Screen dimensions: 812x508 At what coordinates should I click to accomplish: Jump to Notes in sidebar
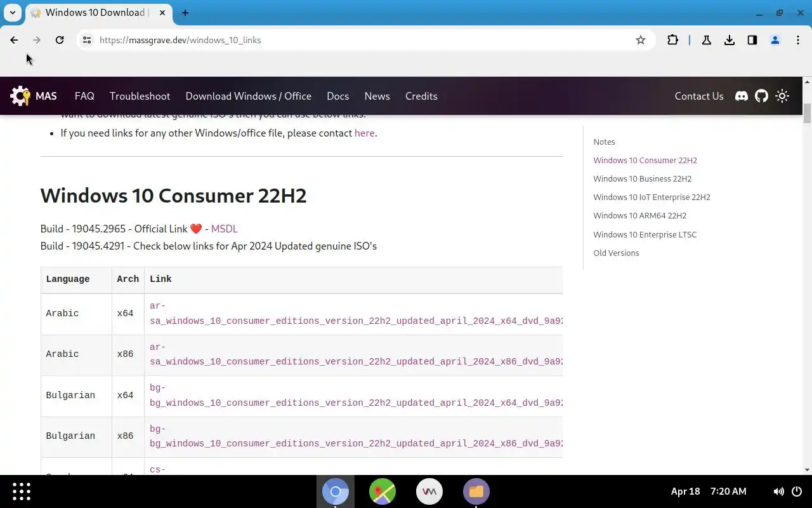604,142
